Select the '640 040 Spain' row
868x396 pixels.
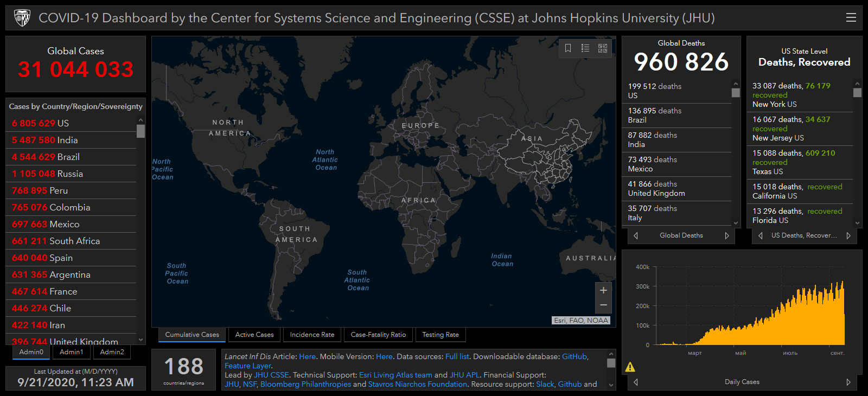click(72, 258)
